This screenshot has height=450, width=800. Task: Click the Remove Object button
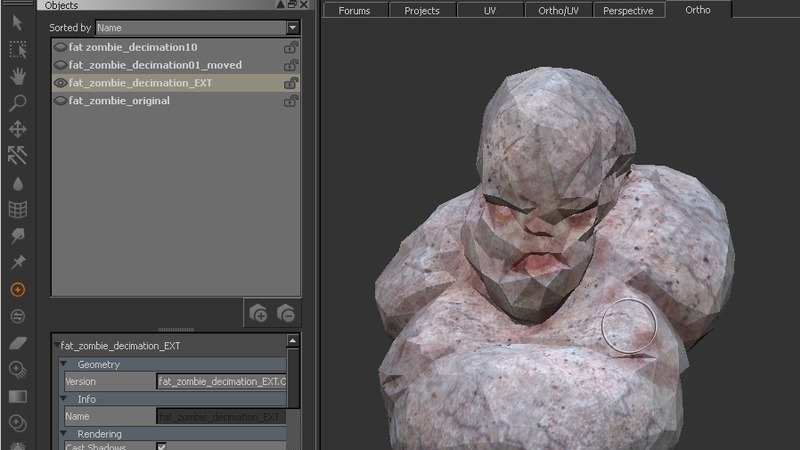285,313
